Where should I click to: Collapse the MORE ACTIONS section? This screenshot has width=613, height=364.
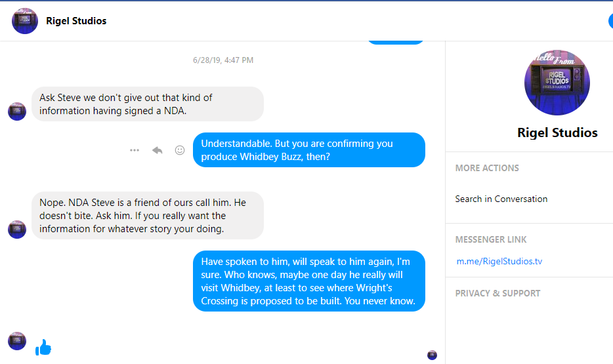(x=487, y=168)
